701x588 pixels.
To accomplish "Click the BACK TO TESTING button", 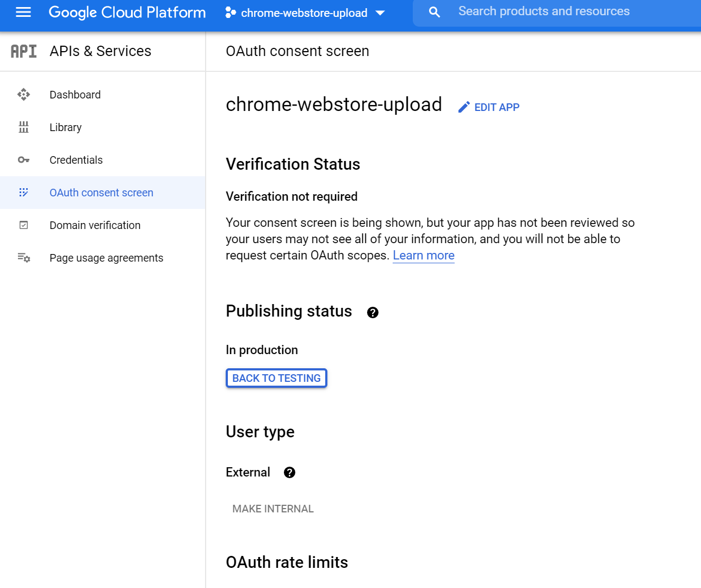I will (x=276, y=377).
